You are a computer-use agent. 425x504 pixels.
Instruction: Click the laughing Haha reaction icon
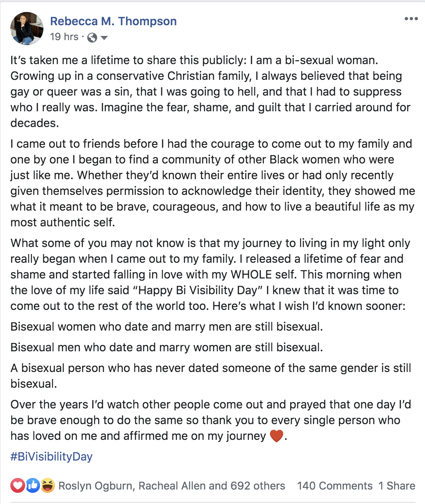click(x=48, y=485)
